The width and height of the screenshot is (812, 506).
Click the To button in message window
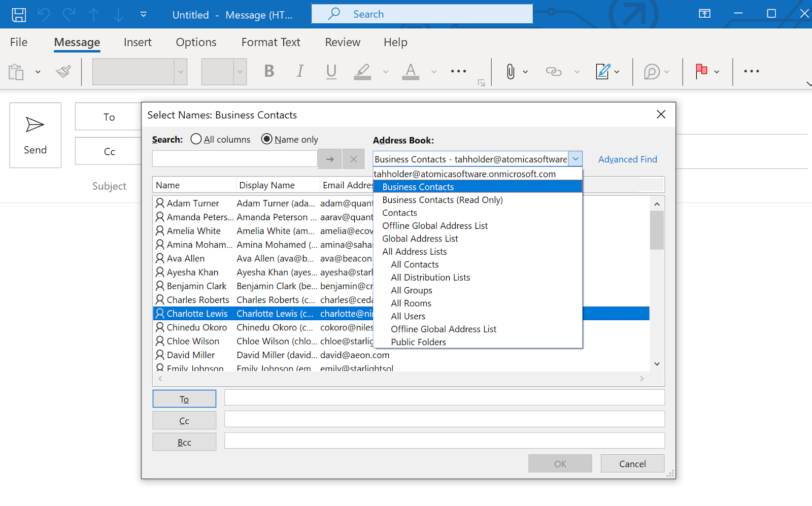pos(109,117)
